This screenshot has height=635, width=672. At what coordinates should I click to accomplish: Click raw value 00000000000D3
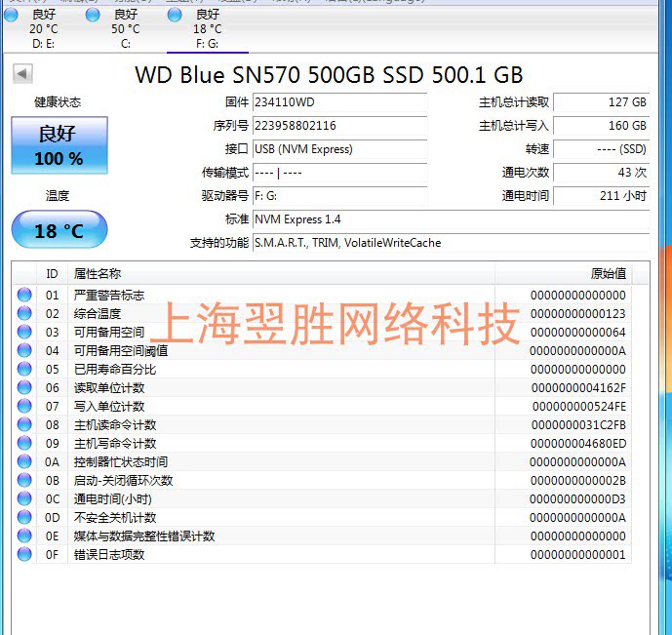tap(577, 499)
